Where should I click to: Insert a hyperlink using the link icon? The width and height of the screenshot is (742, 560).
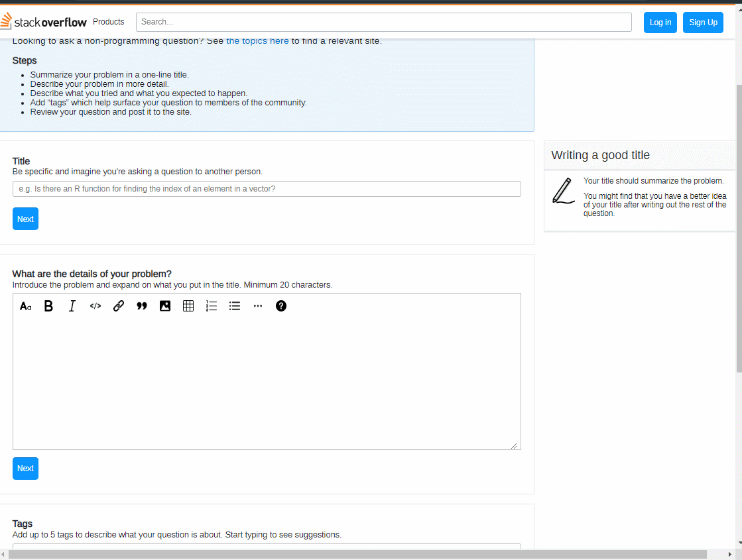(118, 306)
